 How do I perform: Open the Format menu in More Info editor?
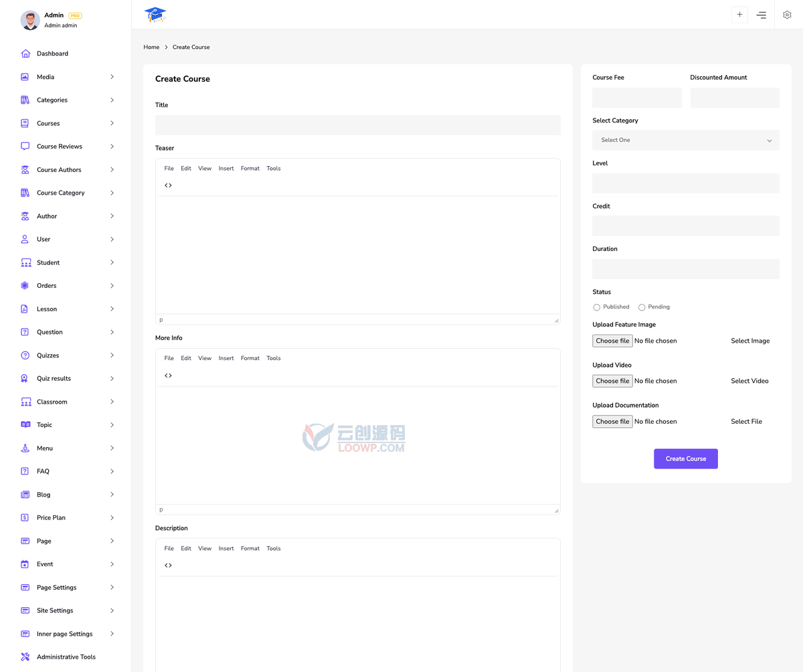[250, 358]
